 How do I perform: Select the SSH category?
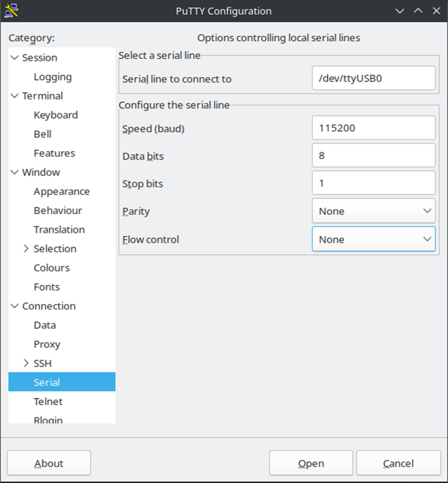click(42, 363)
